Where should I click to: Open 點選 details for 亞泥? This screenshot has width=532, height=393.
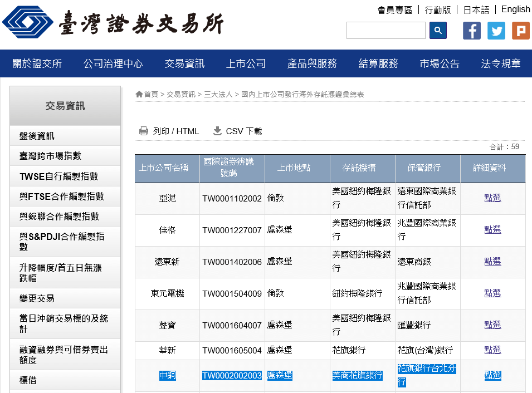click(x=492, y=198)
